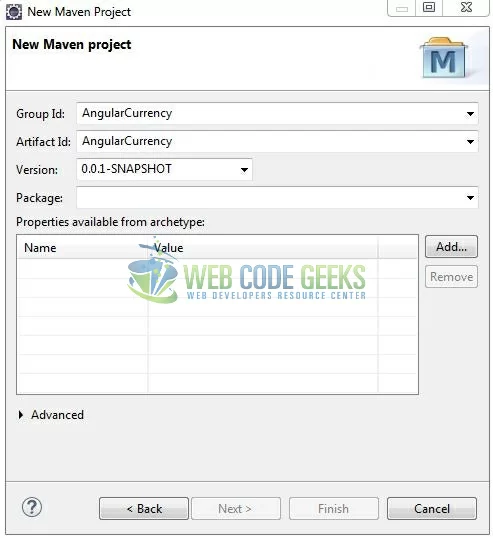Expand the Advanced section
The width and height of the screenshot is (493, 538).
(x=21, y=415)
